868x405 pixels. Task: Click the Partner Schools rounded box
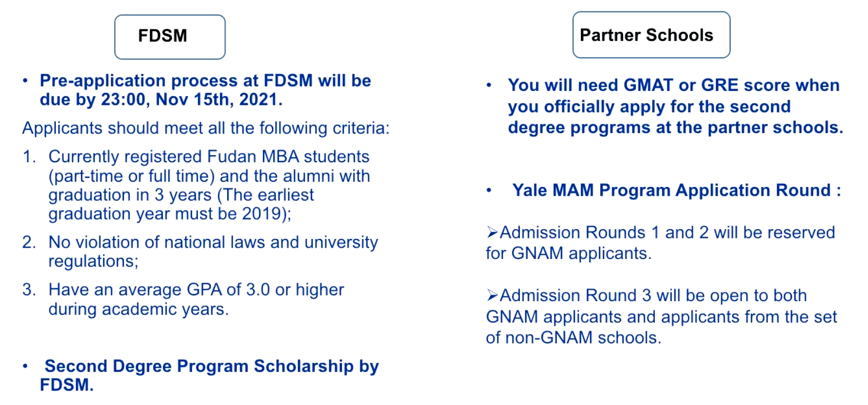pyautogui.click(x=651, y=35)
